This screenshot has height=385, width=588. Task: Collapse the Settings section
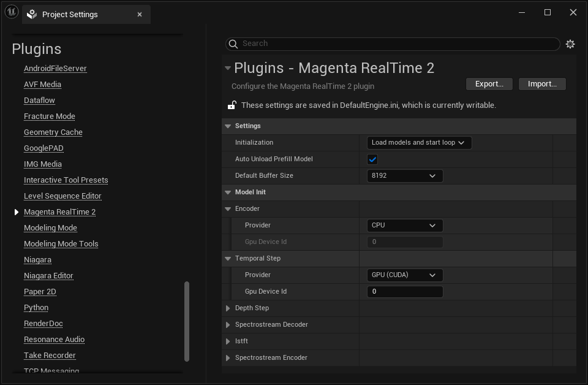(x=228, y=126)
